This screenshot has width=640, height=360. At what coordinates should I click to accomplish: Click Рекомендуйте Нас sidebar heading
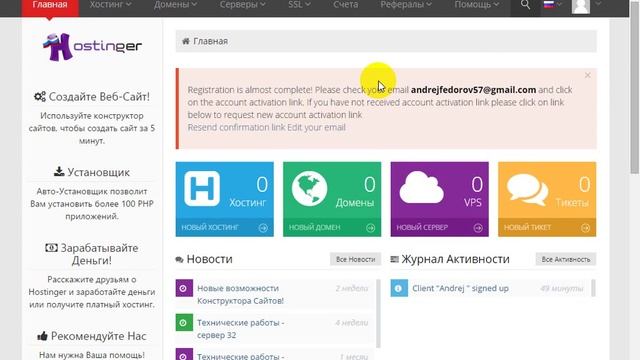coord(98,336)
